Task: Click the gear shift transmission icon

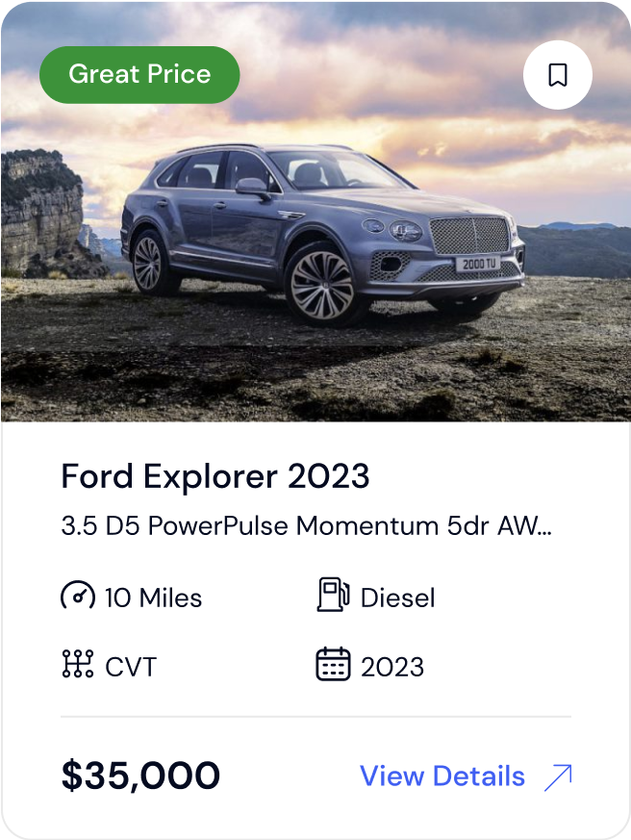Action: 78,664
